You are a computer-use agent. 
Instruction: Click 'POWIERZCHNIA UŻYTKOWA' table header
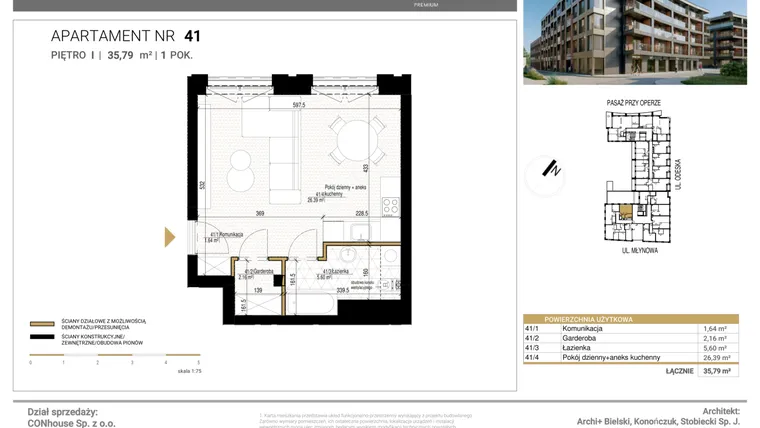588,319
